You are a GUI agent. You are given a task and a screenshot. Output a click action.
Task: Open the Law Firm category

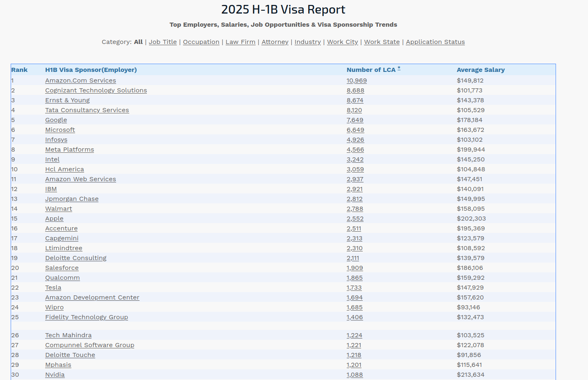point(240,42)
